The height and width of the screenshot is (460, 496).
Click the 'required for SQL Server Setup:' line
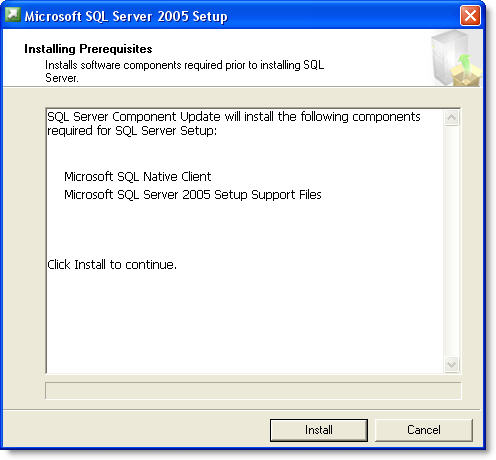tap(132, 131)
